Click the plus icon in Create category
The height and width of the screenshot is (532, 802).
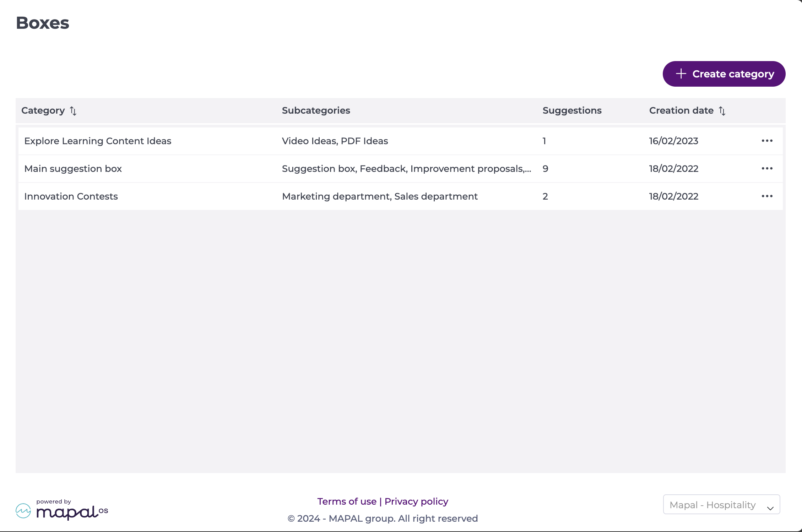(681, 74)
